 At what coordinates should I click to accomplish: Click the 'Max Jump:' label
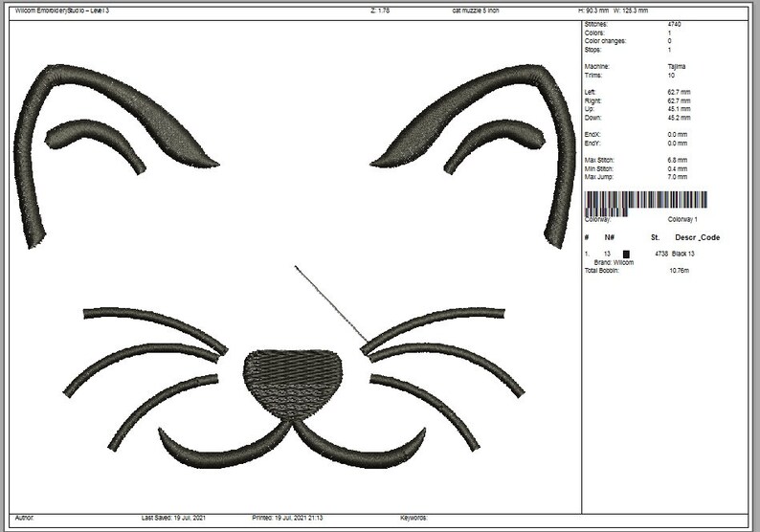coord(598,177)
